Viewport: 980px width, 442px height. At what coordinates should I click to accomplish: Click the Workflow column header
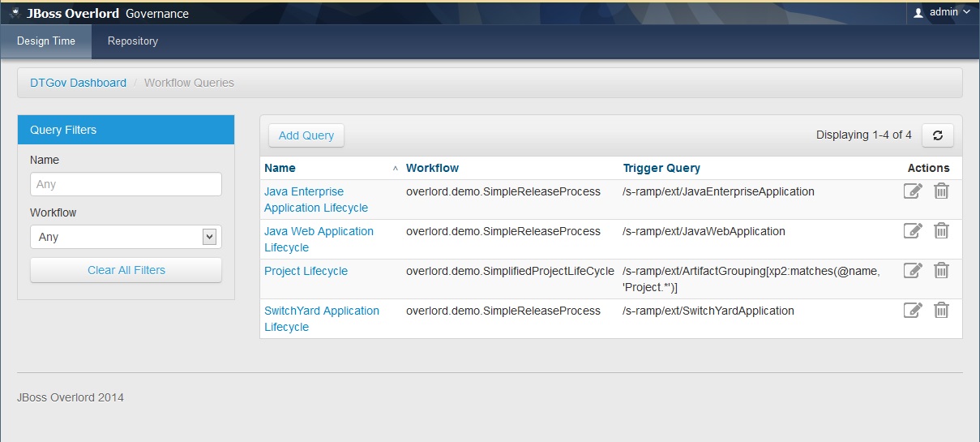click(x=432, y=168)
